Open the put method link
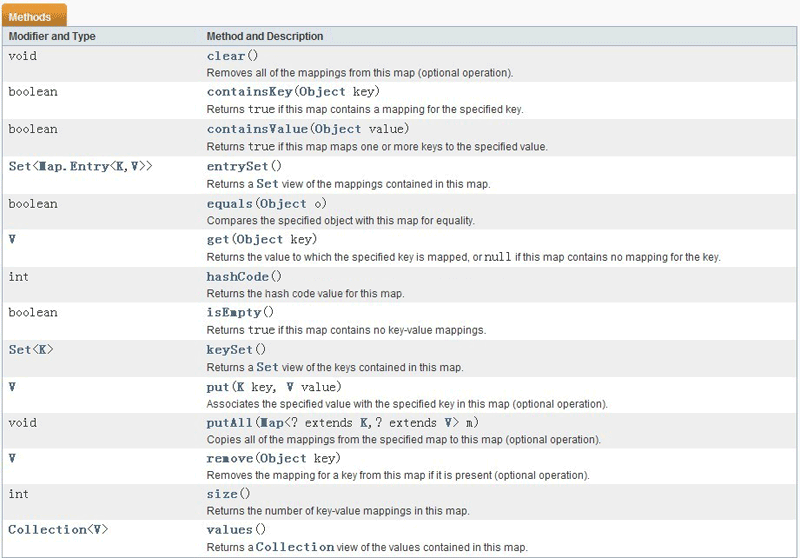Viewport: 800px width, 558px height. pyautogui.click(x=218, y=387)
